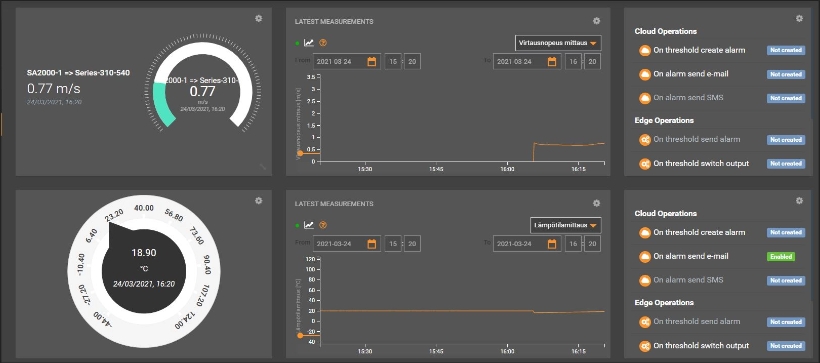
Task: Click From hour field '15' in the temperature chart
Action: pyautogui.click(x=393, y=244)
